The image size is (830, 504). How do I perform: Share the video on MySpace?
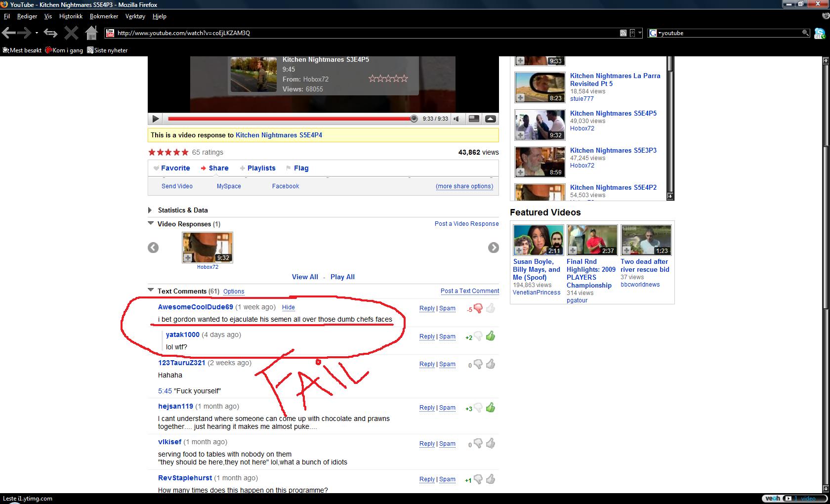(x=229, y=186)
